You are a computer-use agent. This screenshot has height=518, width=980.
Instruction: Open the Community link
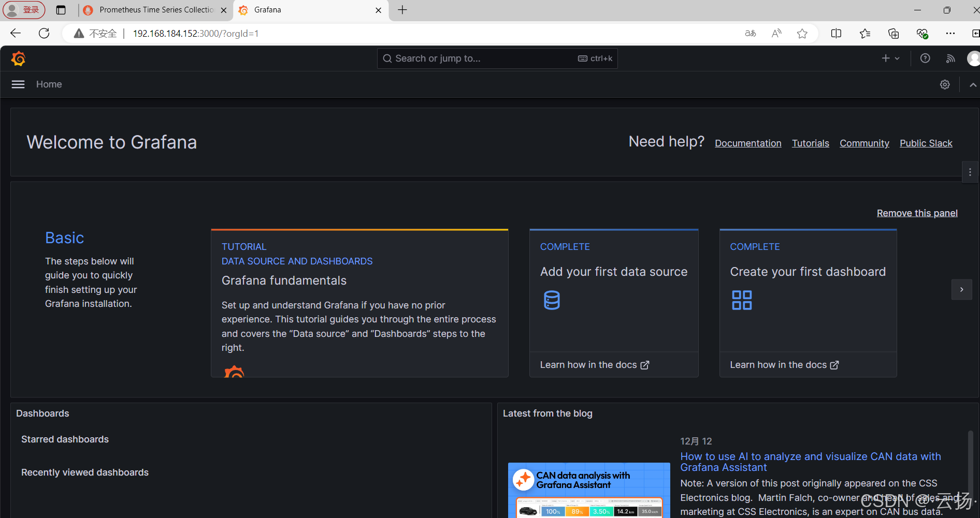tap(864, 143)
